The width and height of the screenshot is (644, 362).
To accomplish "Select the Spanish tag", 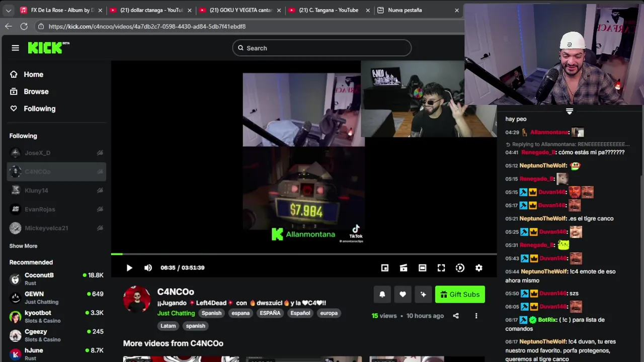I will pyautogui.click(x=211, y=313).
